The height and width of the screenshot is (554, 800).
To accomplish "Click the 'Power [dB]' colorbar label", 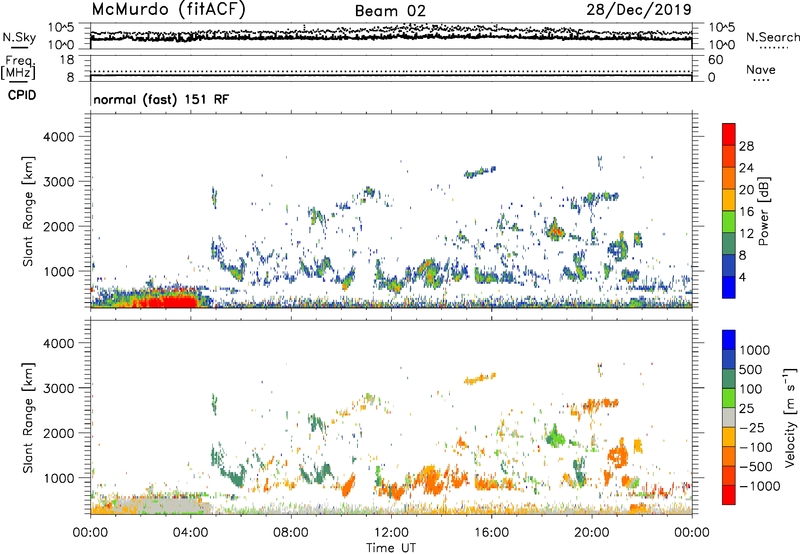I will click(763, 211).
